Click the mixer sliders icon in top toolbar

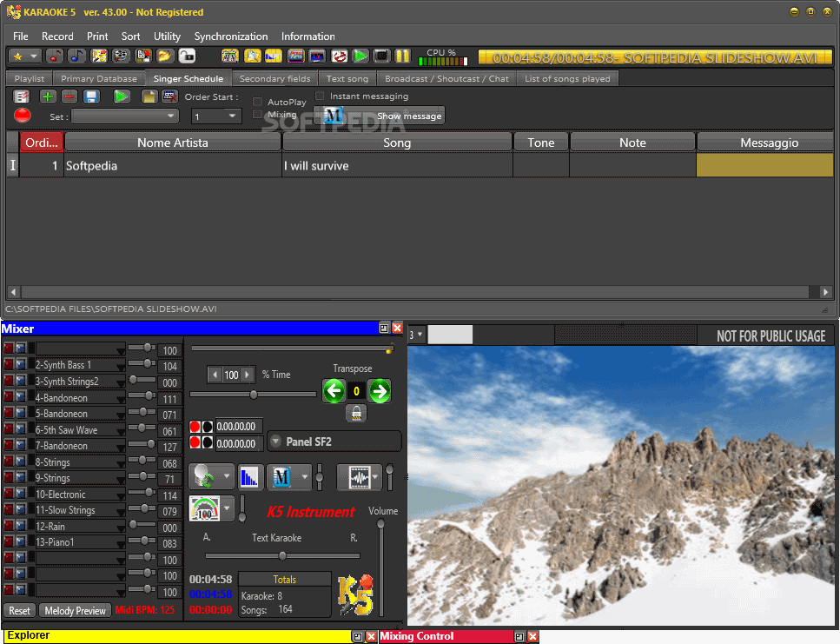(230, 56)
